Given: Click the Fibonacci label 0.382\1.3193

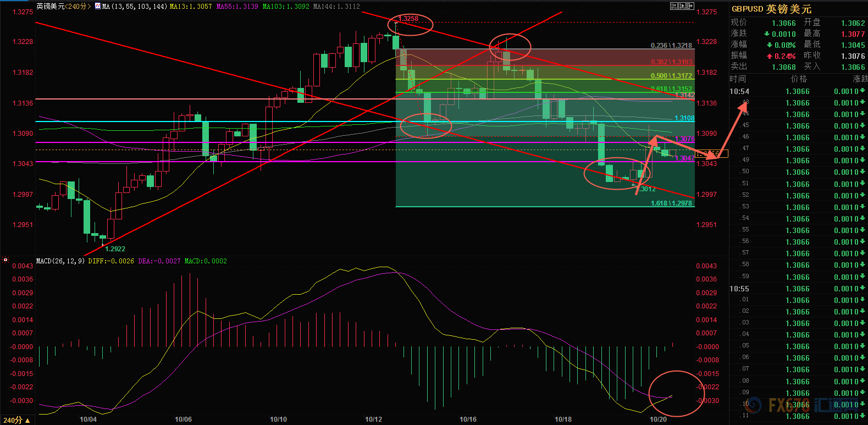Looking at the screenshot, I should (671, 62).
